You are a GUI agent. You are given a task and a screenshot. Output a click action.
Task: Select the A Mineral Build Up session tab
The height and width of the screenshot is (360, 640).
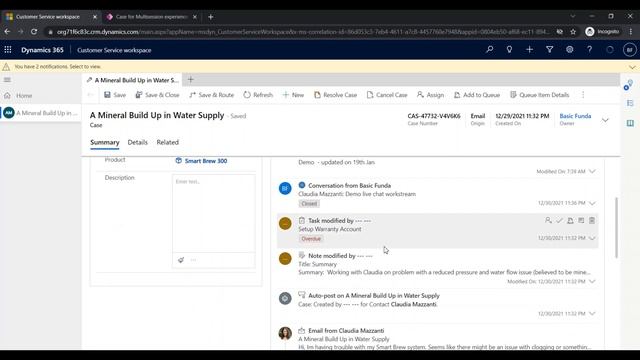(x=133, y=80)
